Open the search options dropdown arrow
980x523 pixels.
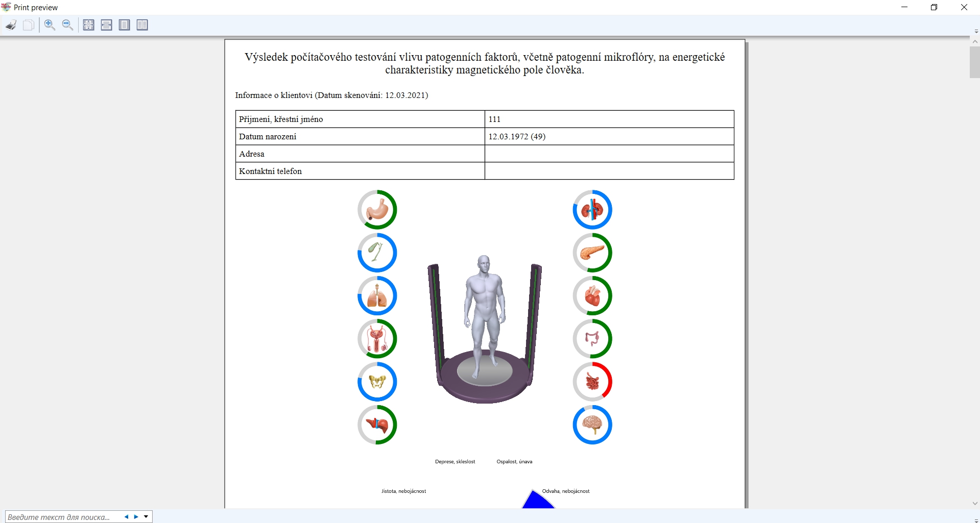pos(146,517)
